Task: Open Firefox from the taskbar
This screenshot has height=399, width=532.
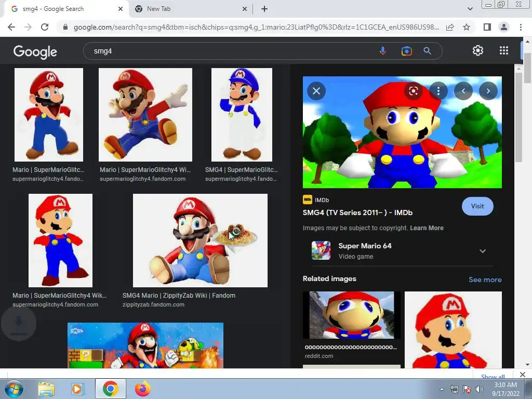Action: [143, 389]
